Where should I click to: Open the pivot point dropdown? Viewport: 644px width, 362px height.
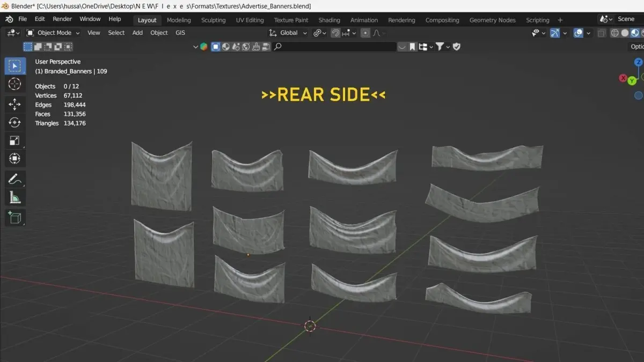pyautogui.click(x=320, y=33)
